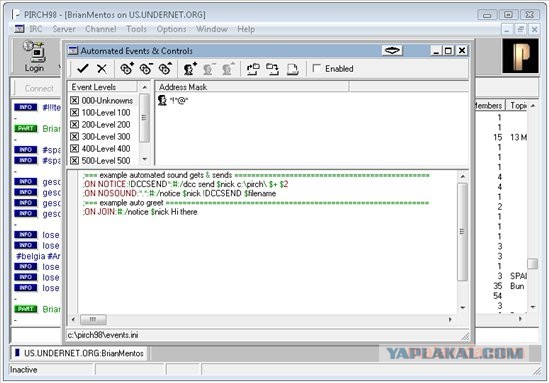Toggle the 300-Level 300 checkbox
This screenshot has width=549, height=383.
tap(74, 137)
